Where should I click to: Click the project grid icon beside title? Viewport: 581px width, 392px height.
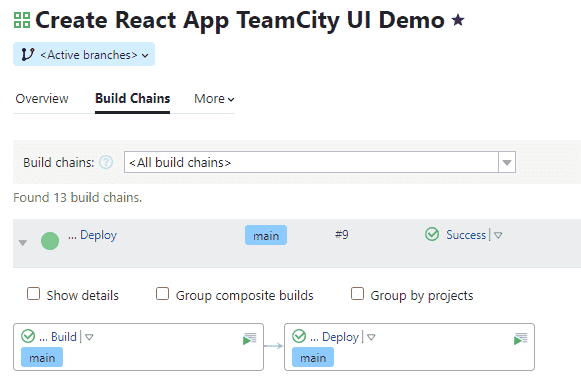pos(21,20)
